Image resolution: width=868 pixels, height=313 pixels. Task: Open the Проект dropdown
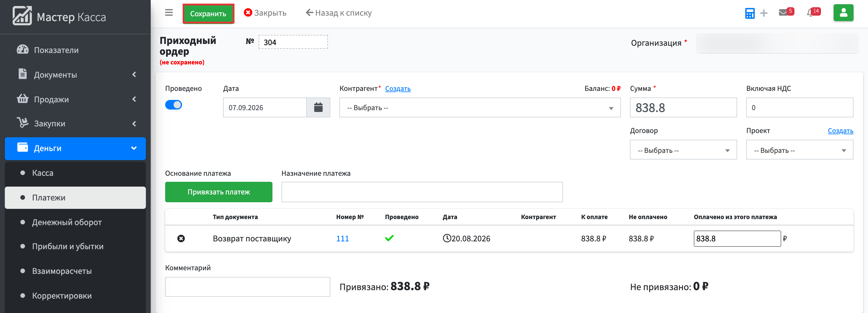point(800,150)
